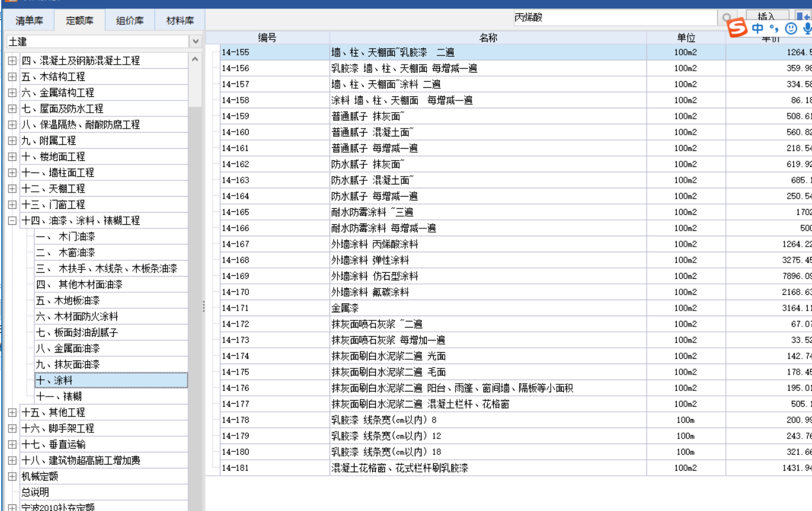Expand 四、混凝土及钢筋混凝土工程 node
Screen dimensions: 812x511
12,61
